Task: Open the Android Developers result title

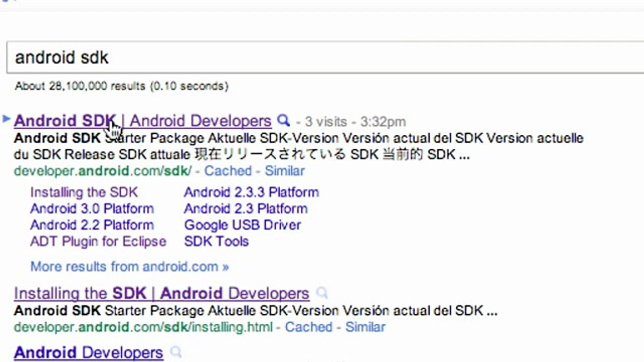Action: point(89,352)
